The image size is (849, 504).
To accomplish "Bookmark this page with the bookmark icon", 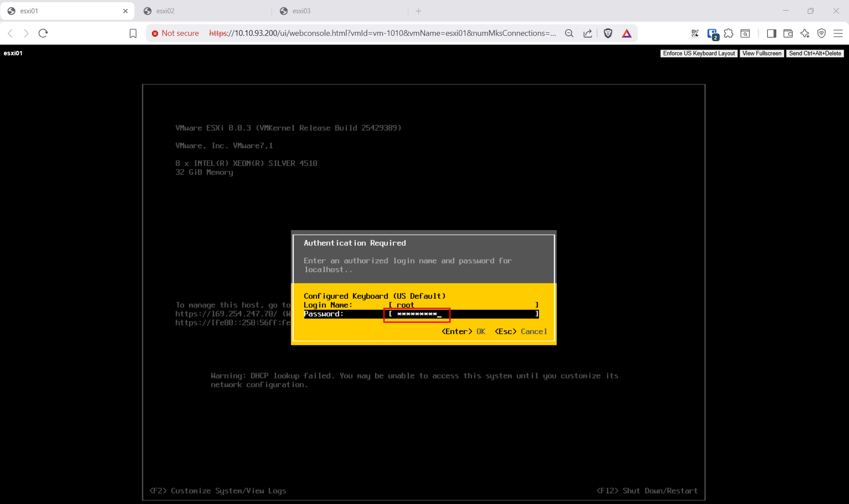I will click(133, 33).
